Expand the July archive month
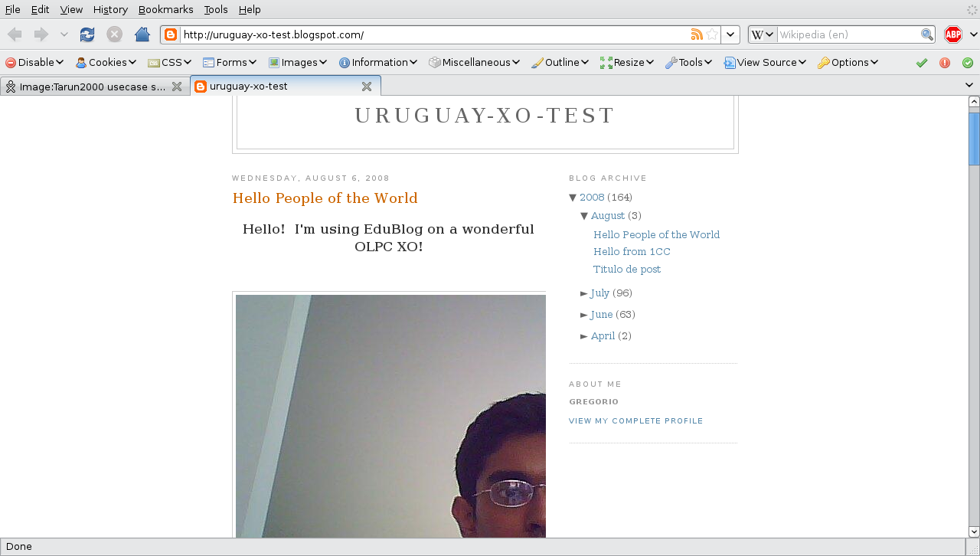 point(584,293)
